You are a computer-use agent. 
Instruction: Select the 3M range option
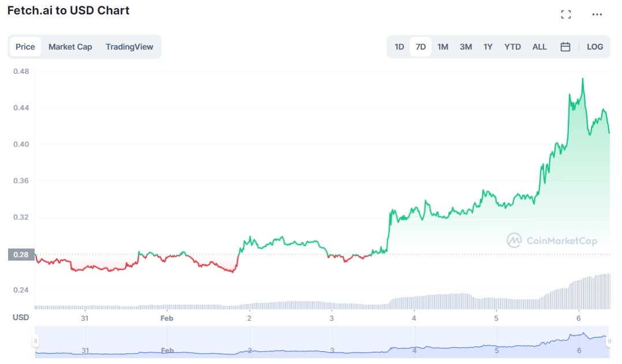(466, 47)
